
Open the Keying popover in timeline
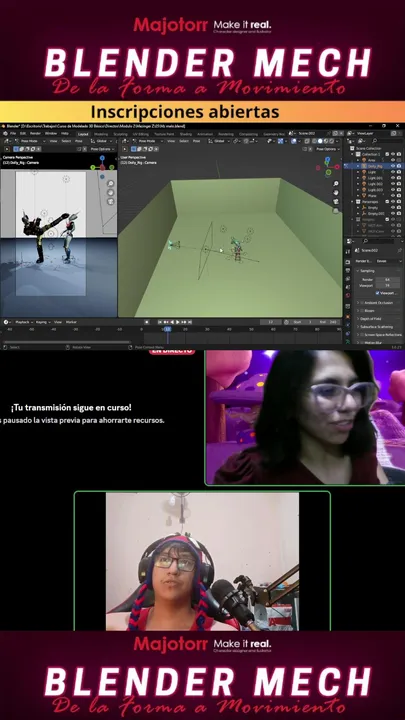click(42, 322)
